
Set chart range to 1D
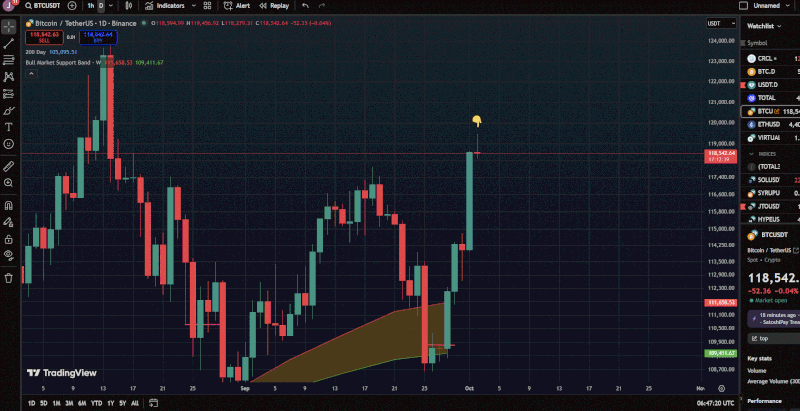[31, 403]
